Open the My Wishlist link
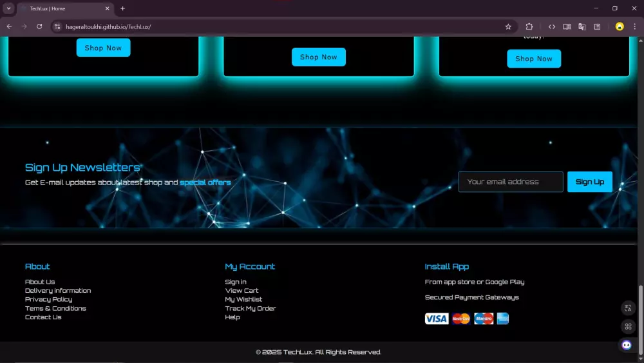The height and width of the screenshot is (363, 644). pos(243,299)
